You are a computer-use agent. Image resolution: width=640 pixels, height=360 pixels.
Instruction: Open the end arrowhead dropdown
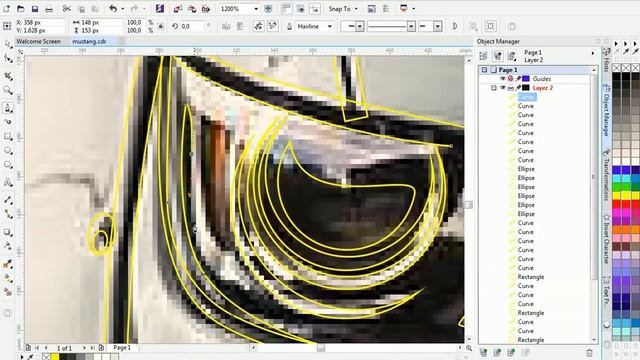438,27
